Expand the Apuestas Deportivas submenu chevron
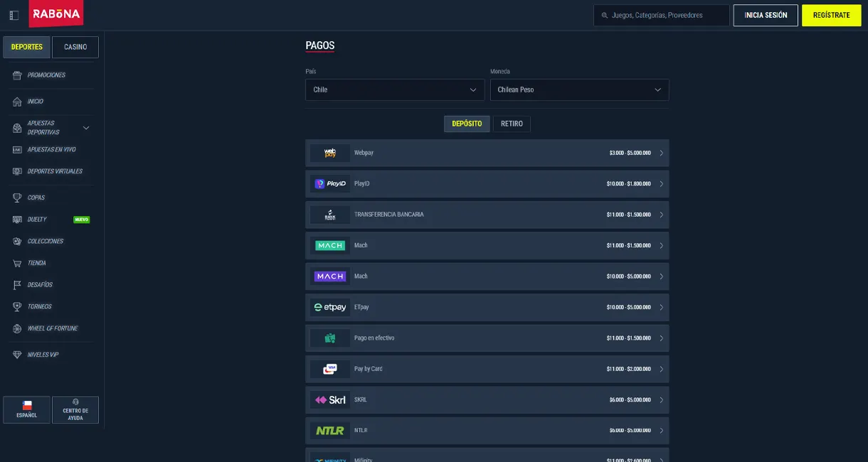This screenshot has height=462, width=868. pos(86,128)
